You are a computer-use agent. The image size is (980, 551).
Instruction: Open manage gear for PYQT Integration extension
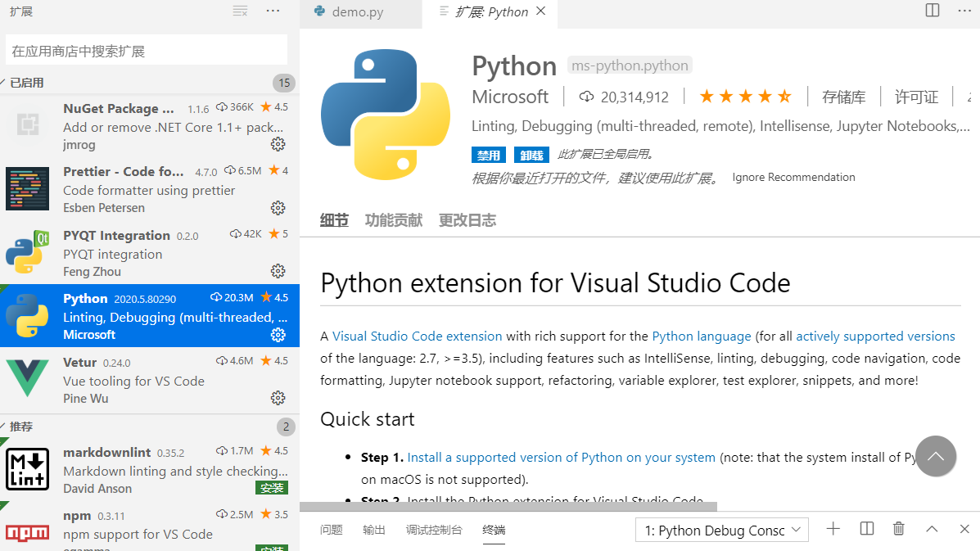(278, 271)
